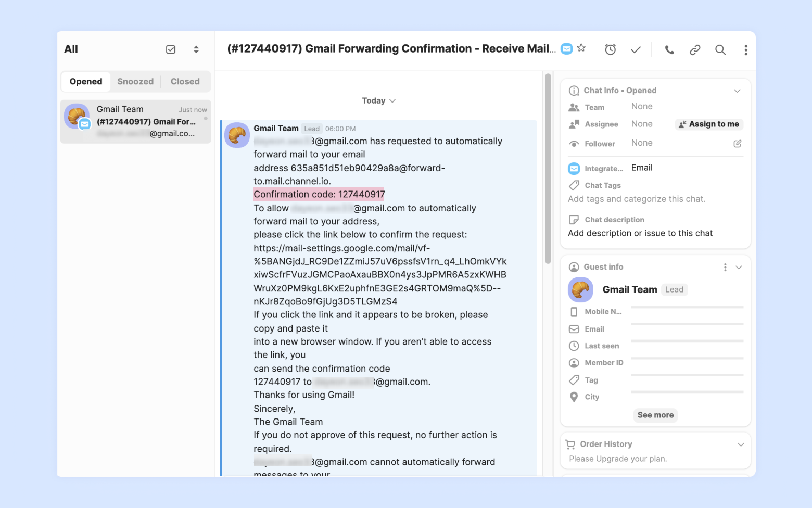
Task: Snooze the chat with the alarm clock icon
Action: 611,49
